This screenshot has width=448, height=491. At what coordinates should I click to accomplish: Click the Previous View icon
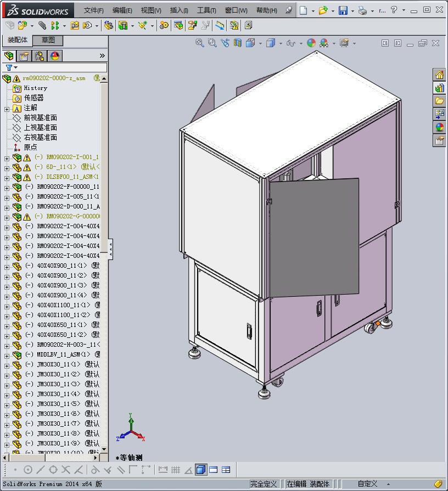point(225,43)
